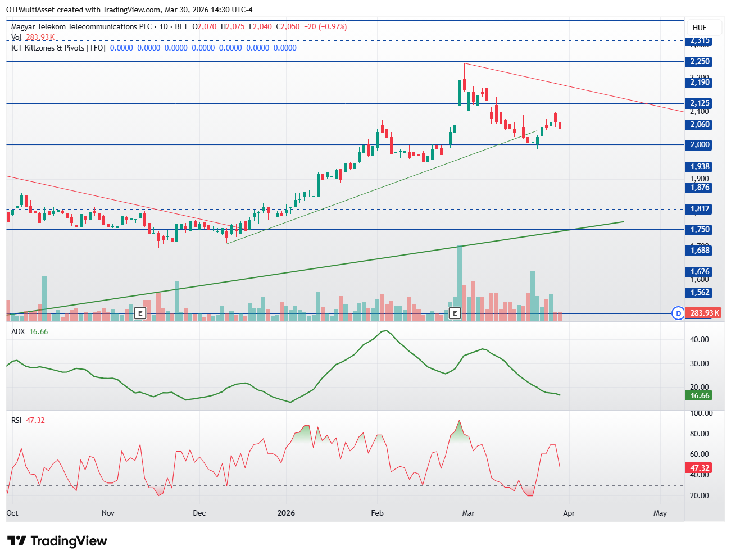
Task: Click the 1,750 price level label
Action: point(698,230)
